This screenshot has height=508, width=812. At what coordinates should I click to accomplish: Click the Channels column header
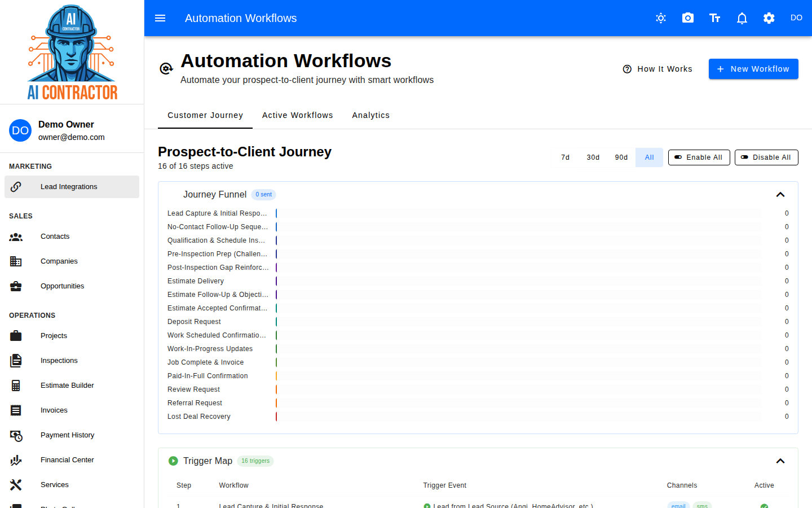point(682,485)
